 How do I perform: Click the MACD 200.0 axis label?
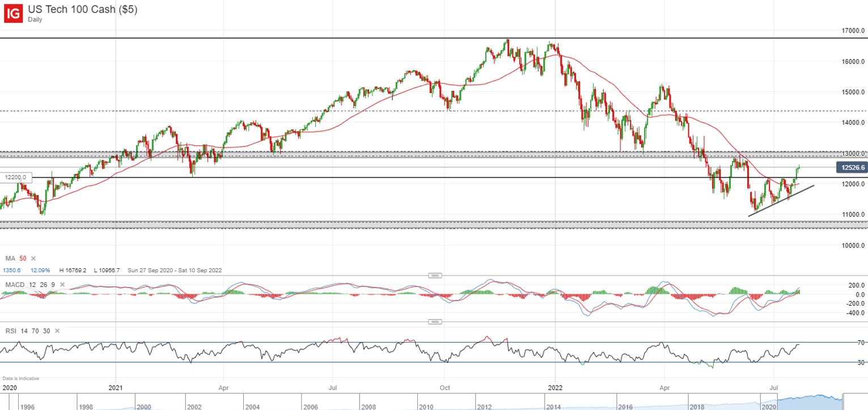[x=856, y=286]
